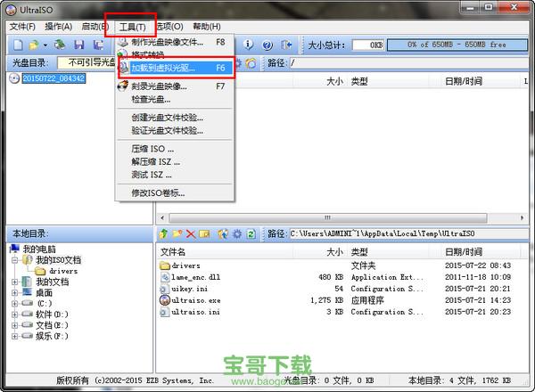This screenshot has height=392, width=535.
Task: Click the horizontal scrollbar right arrow
Action: point(522,217)
